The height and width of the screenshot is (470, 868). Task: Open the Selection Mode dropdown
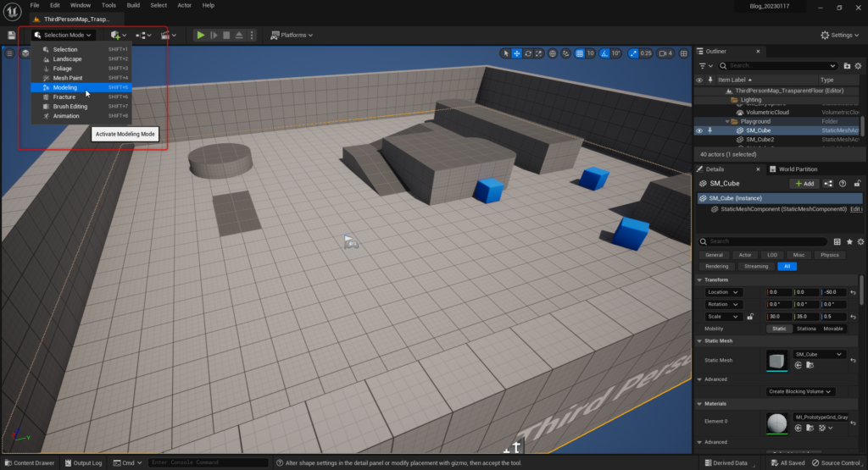(x=63, y=35)
